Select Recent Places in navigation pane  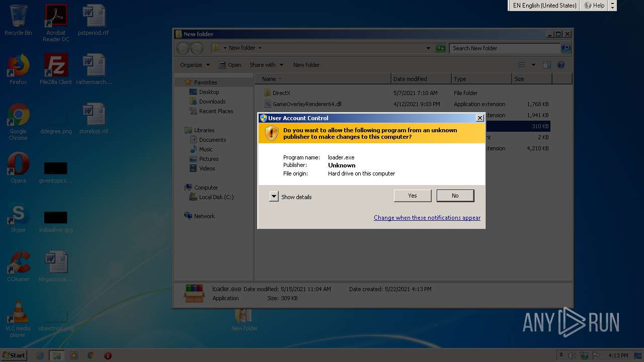point(216,111)
